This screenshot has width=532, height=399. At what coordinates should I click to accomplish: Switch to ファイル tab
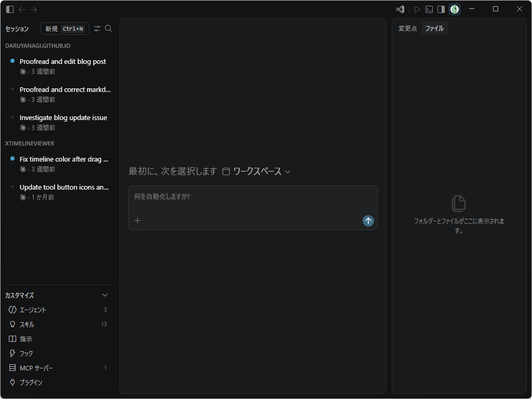tap(435, 29)
